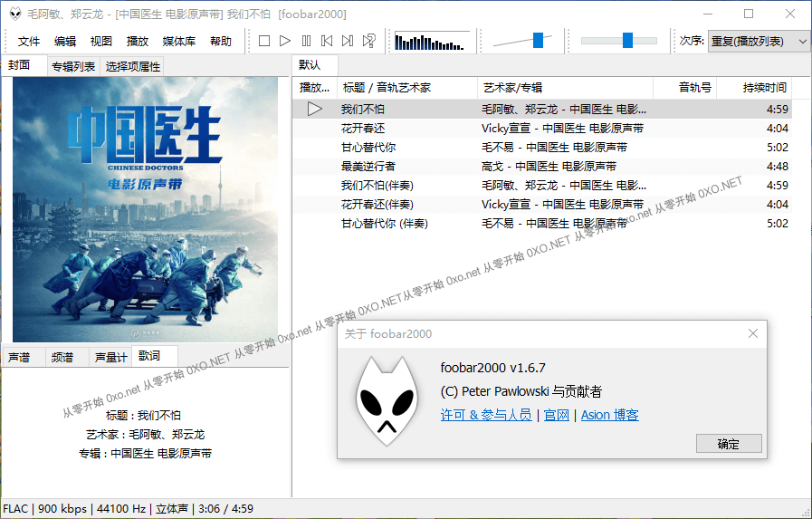Switch to the 选择项属性 tab

click(132, 66)
